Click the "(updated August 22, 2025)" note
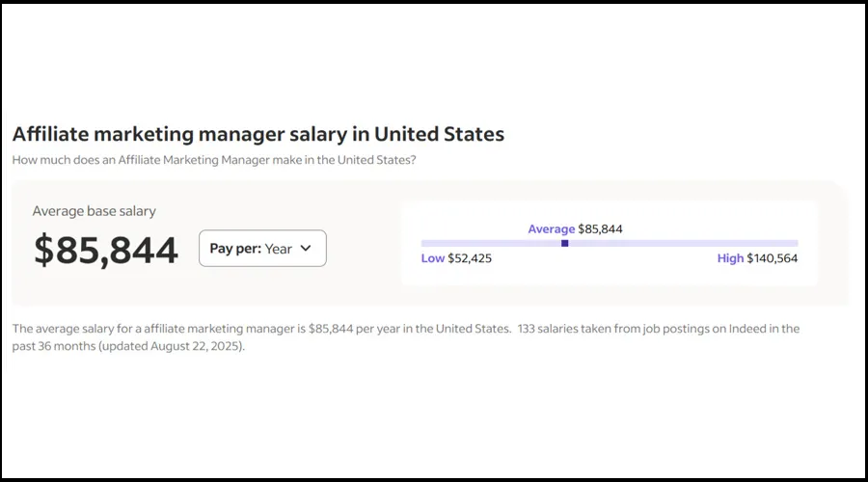Image resolution: width=868 pixels, height=482 pixels. 172,346
